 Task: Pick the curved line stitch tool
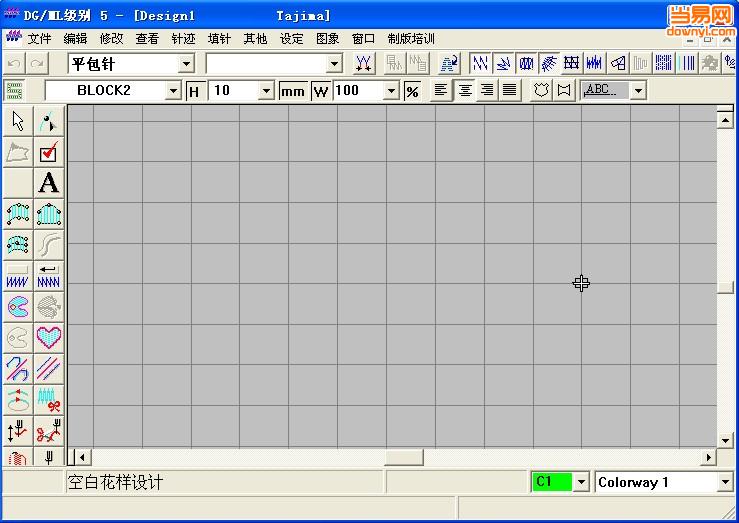(48, 245)
